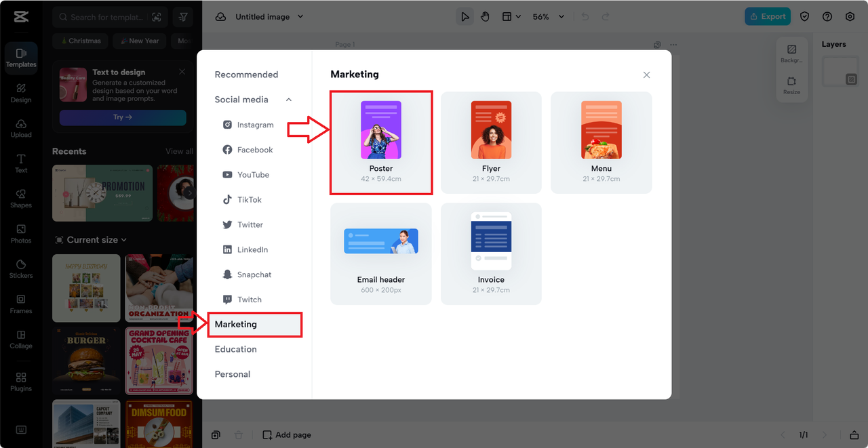Expand the bottom page panel arrow

tap(854, 434)
